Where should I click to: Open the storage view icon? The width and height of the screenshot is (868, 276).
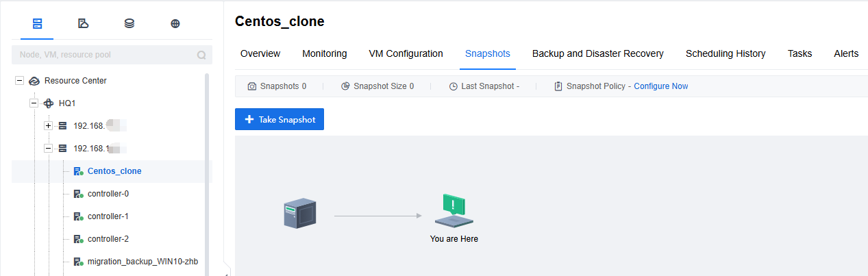coord(129,24)
